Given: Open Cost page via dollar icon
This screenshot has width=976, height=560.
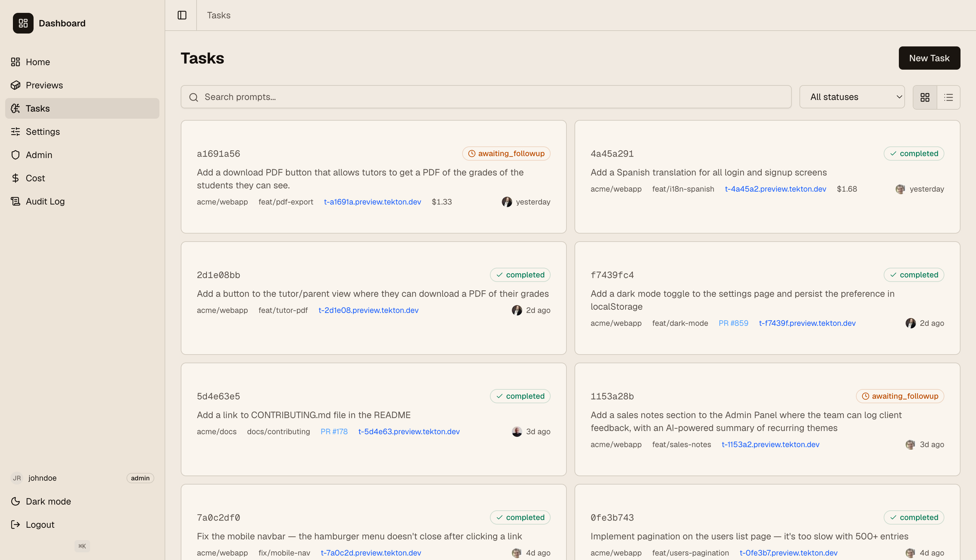Looking at the screenshot, I should point(16,179).
